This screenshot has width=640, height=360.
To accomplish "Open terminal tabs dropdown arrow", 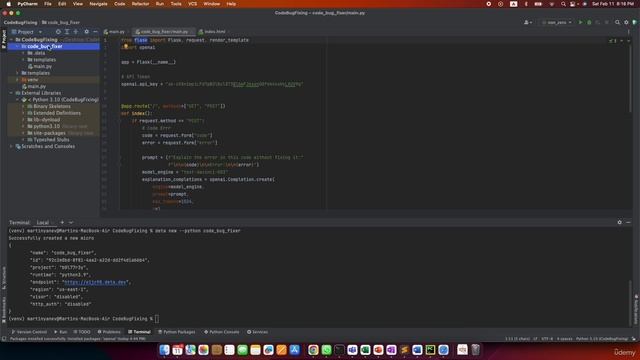I will [71, 222].
